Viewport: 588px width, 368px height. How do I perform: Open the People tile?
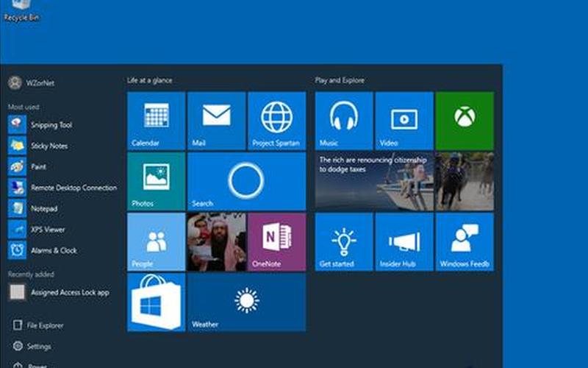tap(156, 242)
